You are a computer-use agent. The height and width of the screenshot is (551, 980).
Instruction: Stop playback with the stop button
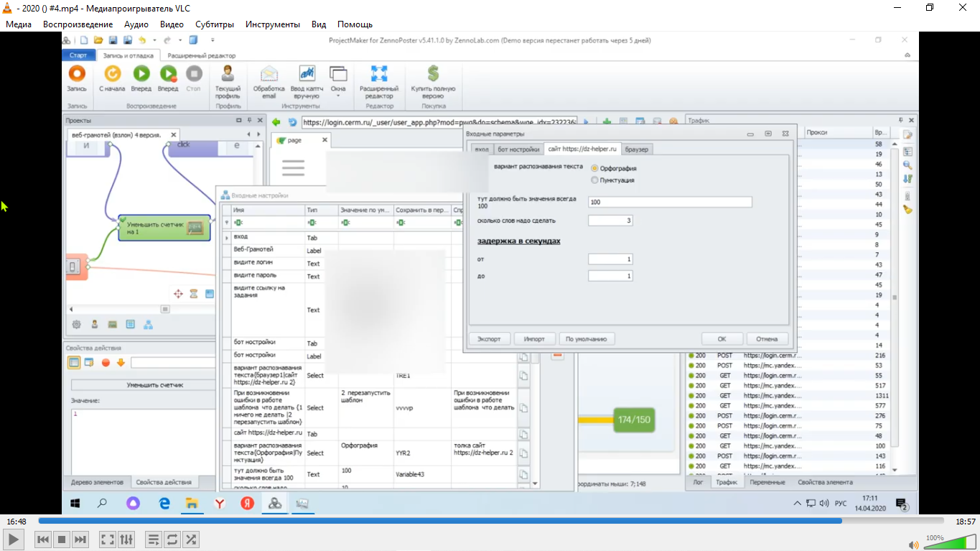coord(62,539)
